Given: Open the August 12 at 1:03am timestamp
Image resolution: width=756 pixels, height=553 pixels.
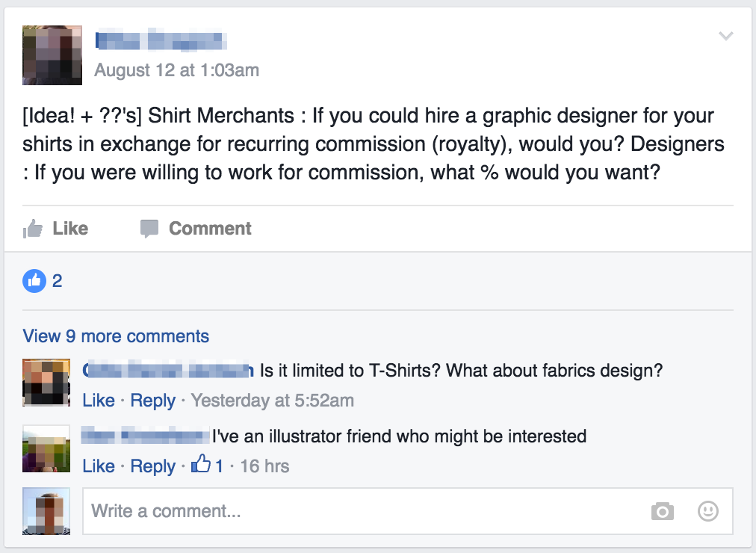Looking at the screenshot, I should pyautogui.click(x=177, y=70).
